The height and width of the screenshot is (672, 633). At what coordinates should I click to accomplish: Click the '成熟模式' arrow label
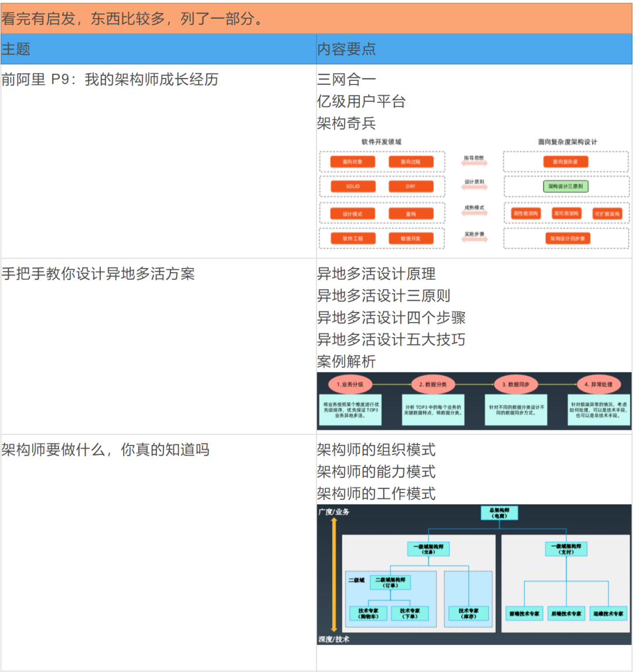pyautogui.click(x=474, y=208)
